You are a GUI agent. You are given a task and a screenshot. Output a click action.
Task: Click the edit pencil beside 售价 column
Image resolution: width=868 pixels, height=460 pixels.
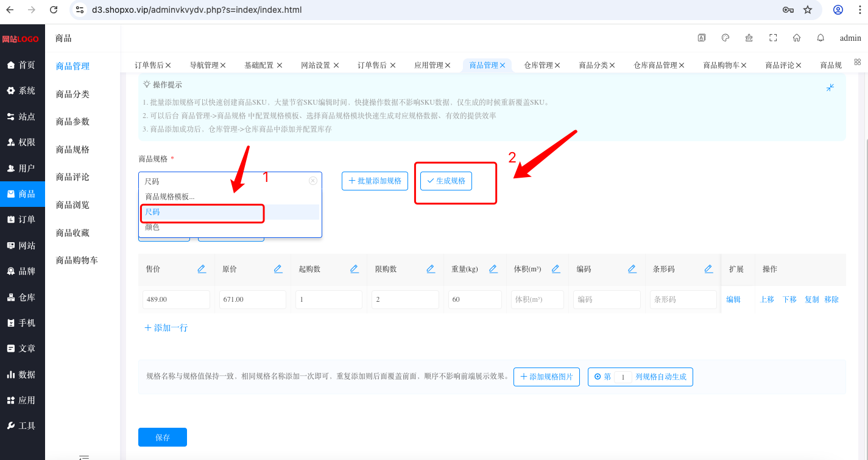(202, 269)
